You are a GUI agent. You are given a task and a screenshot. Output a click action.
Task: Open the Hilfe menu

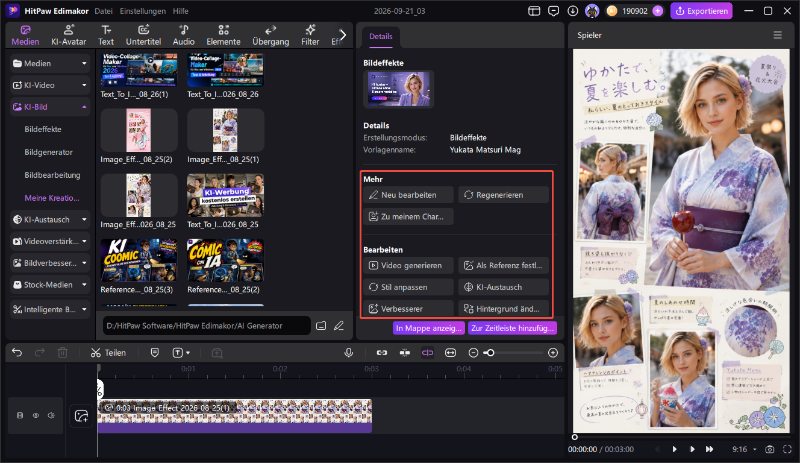click(180, 11)
